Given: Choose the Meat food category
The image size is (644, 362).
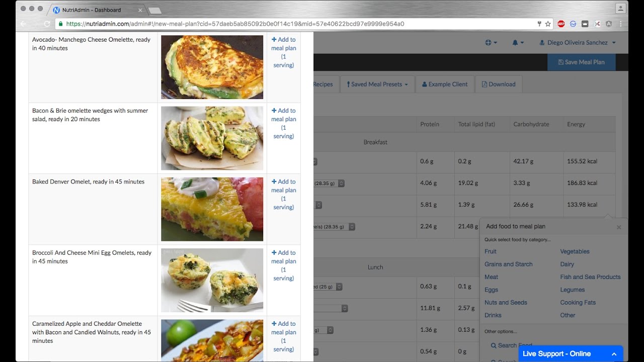Looking at the screenshot, I should coord(491,277).
